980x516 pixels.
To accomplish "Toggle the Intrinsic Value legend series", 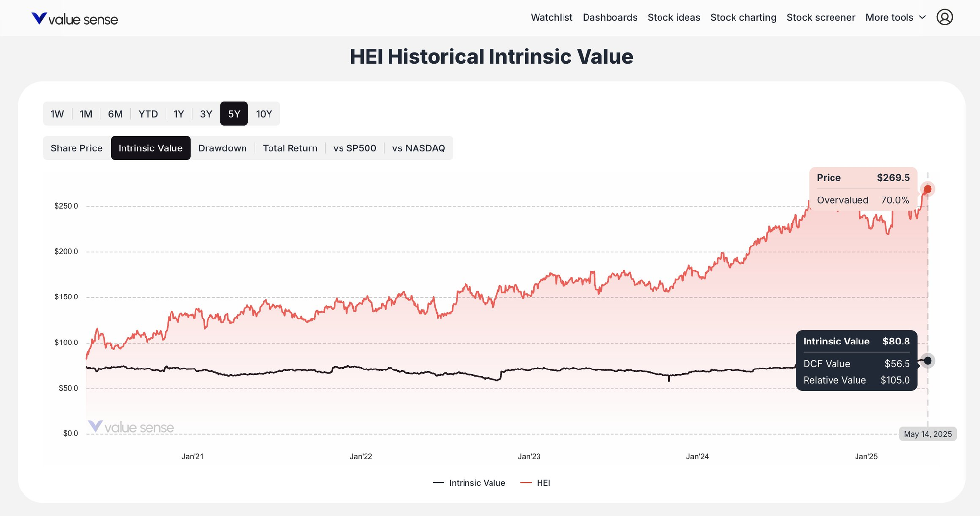I will pos(469,483).
